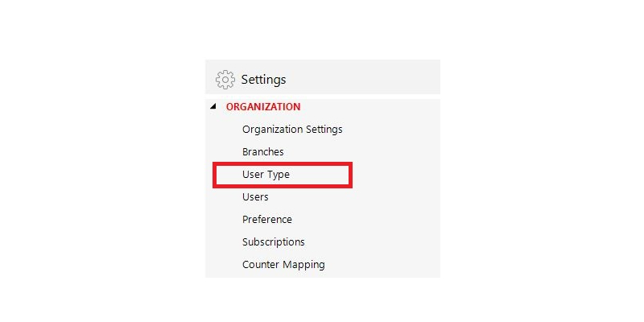Image resolution: width=644 pixels, height=322 pixels.
Task: Click the Settings title text
Action: pyautogui.click(x=263, y=79)
